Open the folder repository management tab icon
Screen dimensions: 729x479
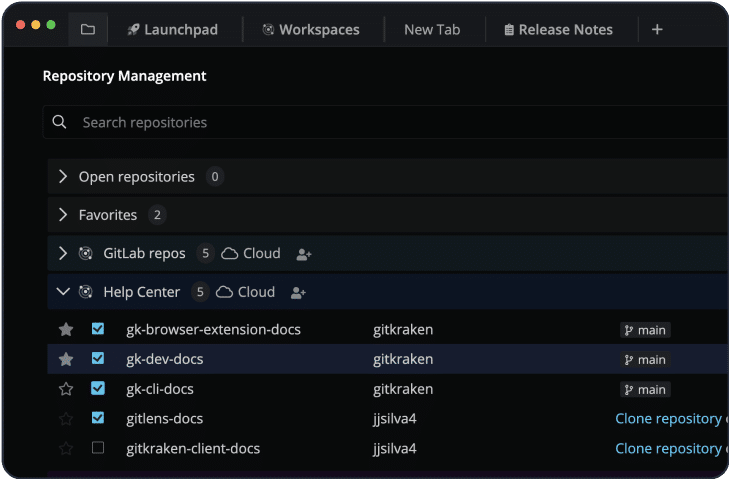pyautogui.click(x=88, y=29)
